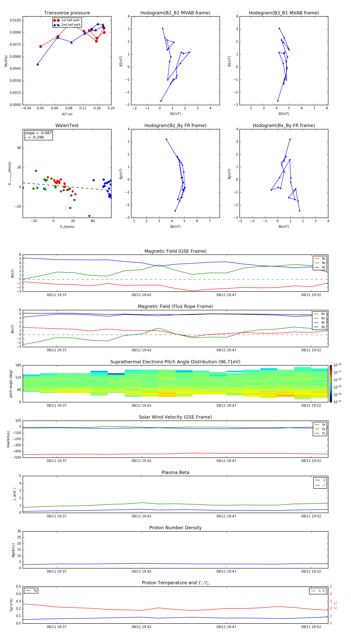The width and height of the screenshot is (351, 644).
Task: Click the 'Magnetic Field (Flux Rope Frame)' title
Action: tap(175, 307)
